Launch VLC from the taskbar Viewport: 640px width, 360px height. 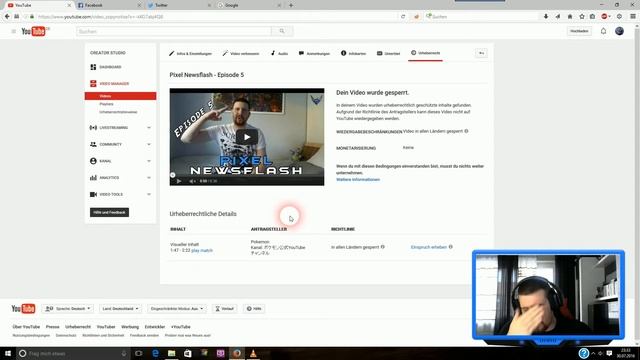[253, 353]
